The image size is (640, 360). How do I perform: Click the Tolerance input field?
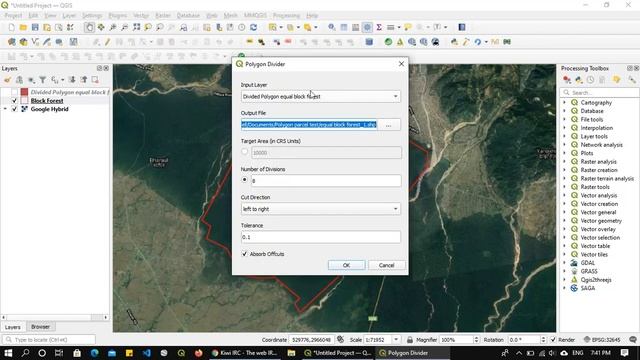pos(320,237)
